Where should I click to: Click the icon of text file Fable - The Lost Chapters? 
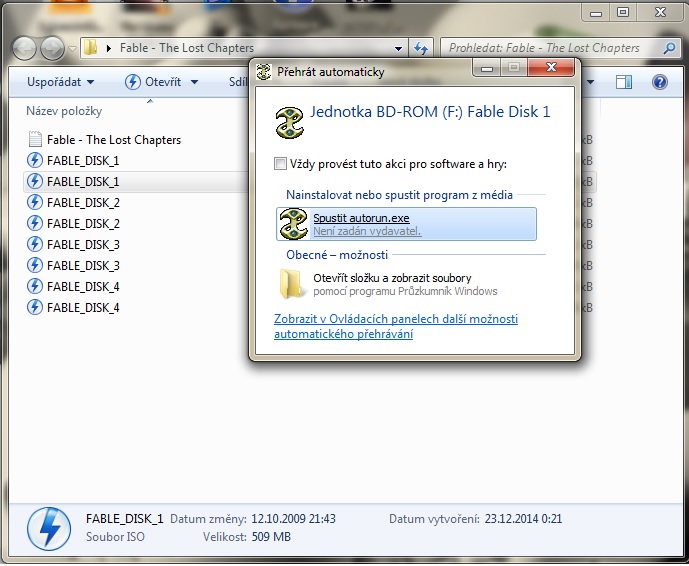35,139
